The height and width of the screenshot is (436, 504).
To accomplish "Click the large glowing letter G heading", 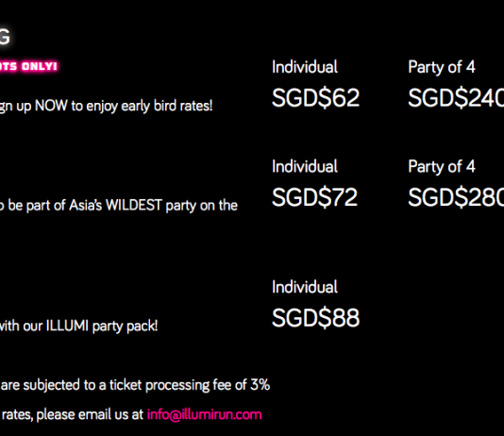I will (x=5, y=36).
